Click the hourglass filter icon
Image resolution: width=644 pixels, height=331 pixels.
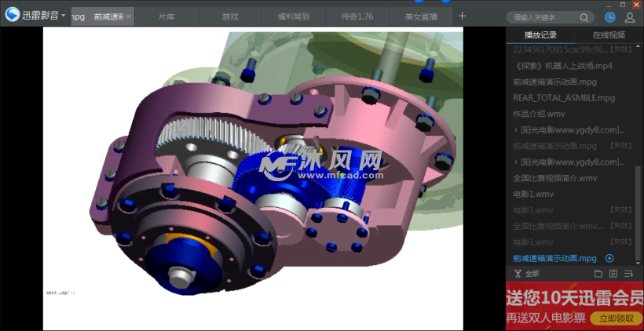pos(518,274)
